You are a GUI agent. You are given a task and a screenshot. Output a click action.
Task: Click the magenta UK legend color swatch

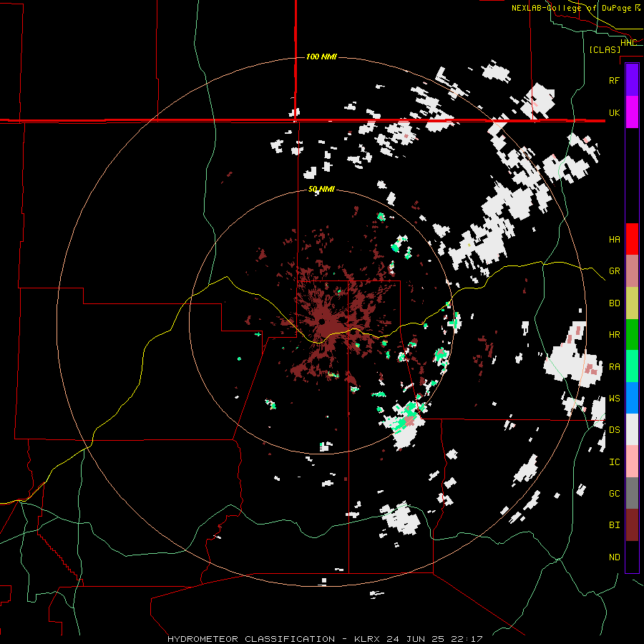tap(632, 112)
